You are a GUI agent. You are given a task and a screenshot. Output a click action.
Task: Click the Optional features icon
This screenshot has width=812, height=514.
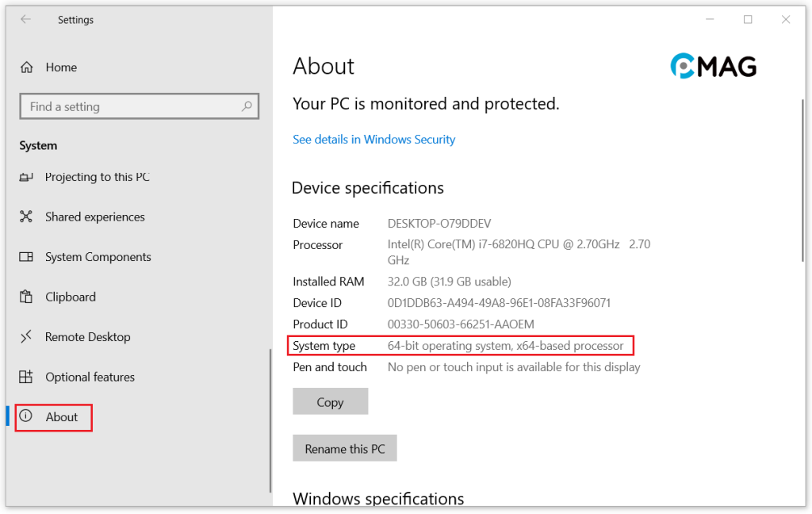[x=26, y=377]
